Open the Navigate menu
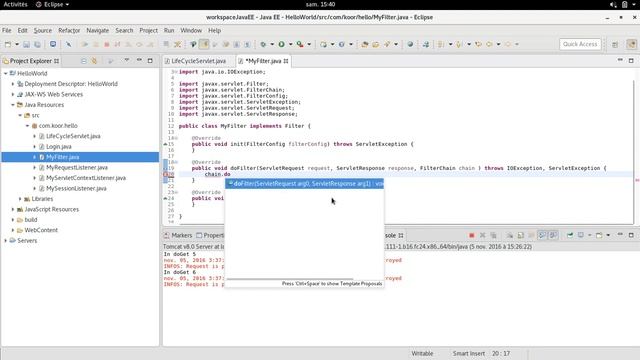The width and height of the screenshot is (640, 360). pos(98,30)
